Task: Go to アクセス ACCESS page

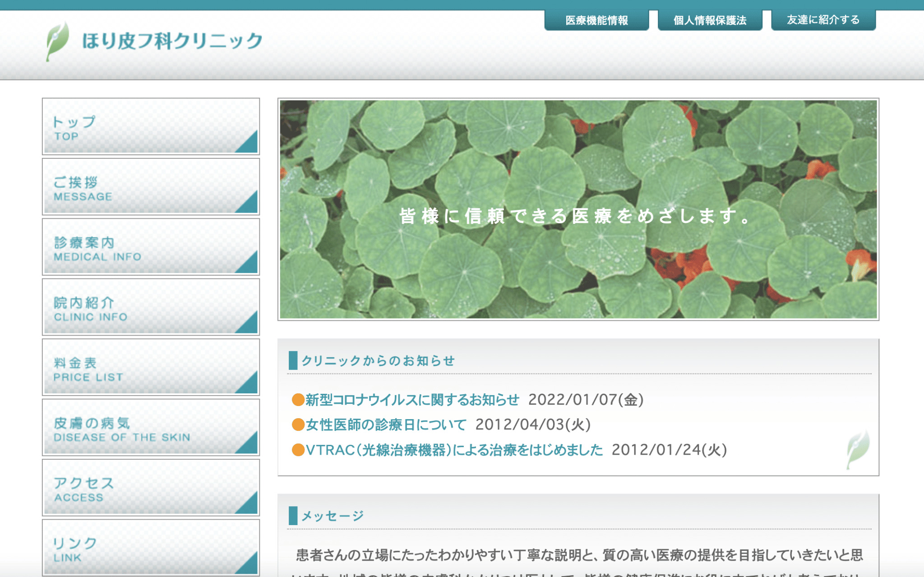Action: (x=151, y=488)
